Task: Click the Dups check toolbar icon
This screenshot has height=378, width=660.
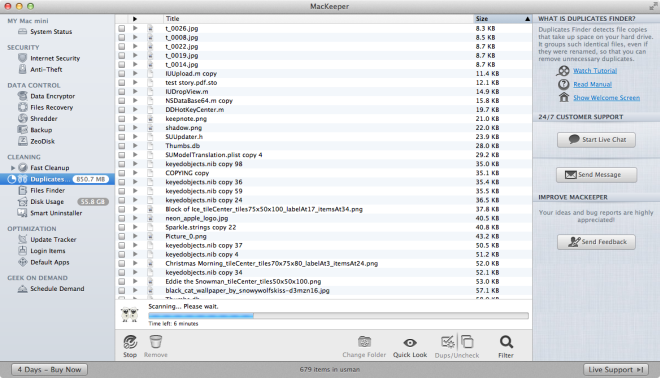Action: pyautogui.click(x=448, y=342)
